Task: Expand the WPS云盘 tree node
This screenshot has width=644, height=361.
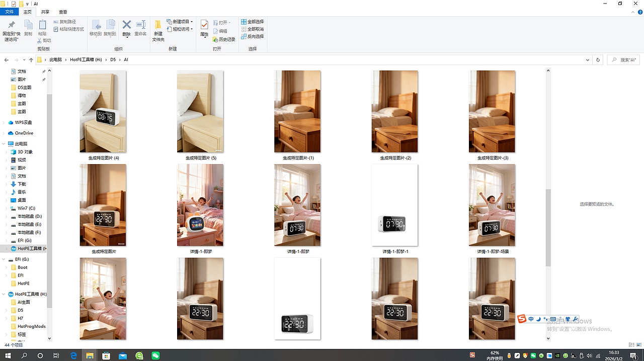Action: coord(4,122)
